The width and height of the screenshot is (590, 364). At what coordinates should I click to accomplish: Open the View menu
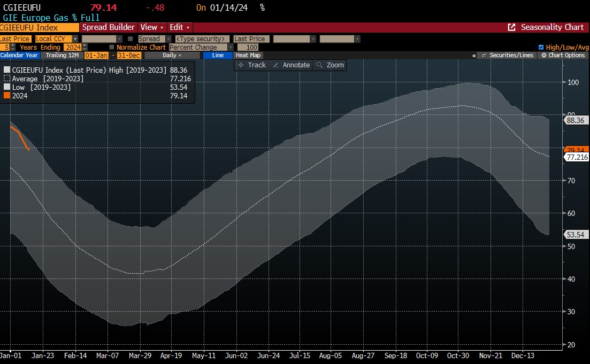click(x=151, y=27)
